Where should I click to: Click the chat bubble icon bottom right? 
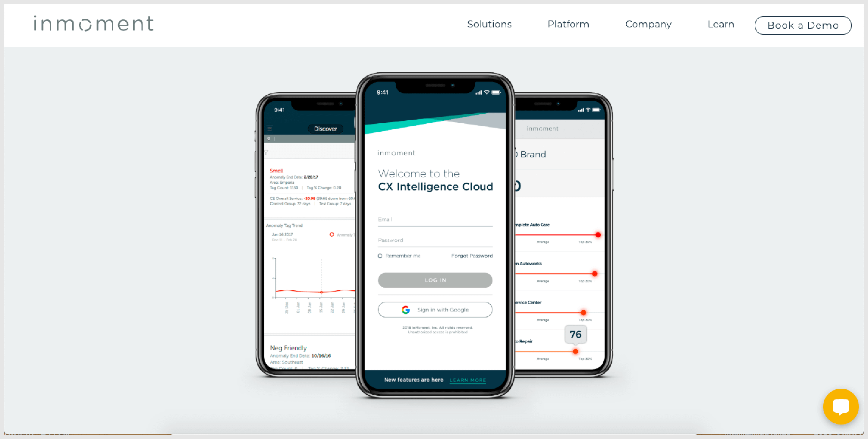pyautogui.click(x=841, y=412)
